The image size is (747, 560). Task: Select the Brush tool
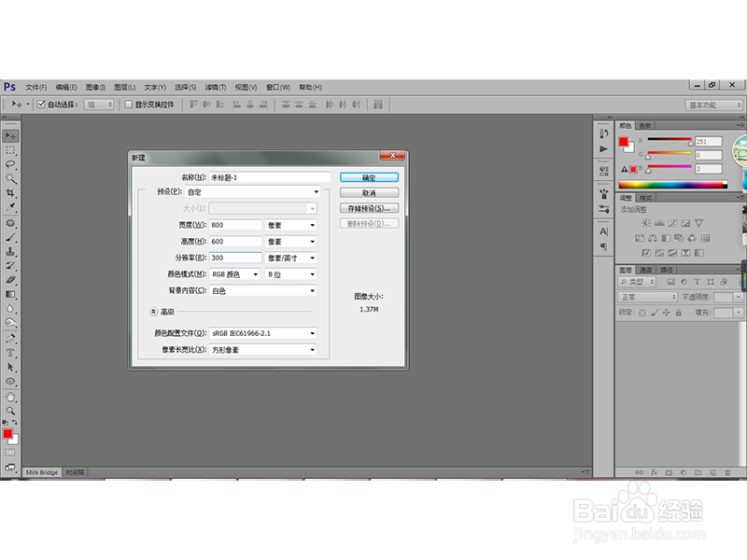tap(10, 238)
